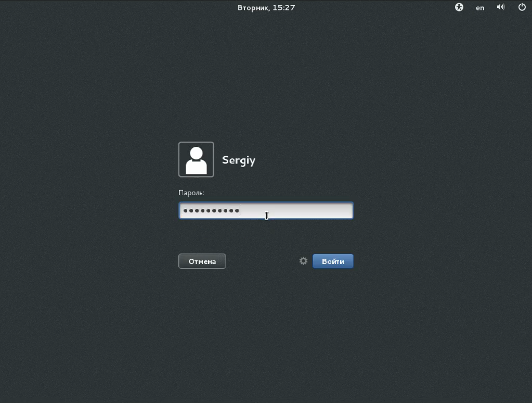
Task: Shut down using the top-right power icon
Action: tap(522, 7)
